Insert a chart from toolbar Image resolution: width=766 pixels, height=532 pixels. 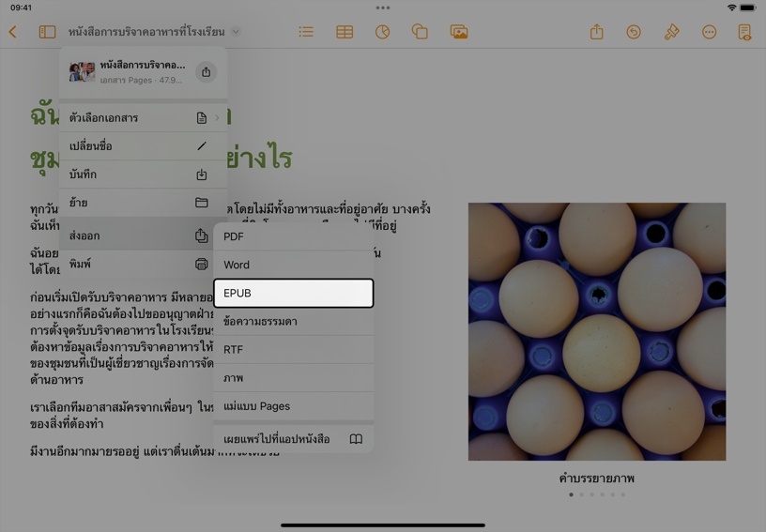[382, 32]
